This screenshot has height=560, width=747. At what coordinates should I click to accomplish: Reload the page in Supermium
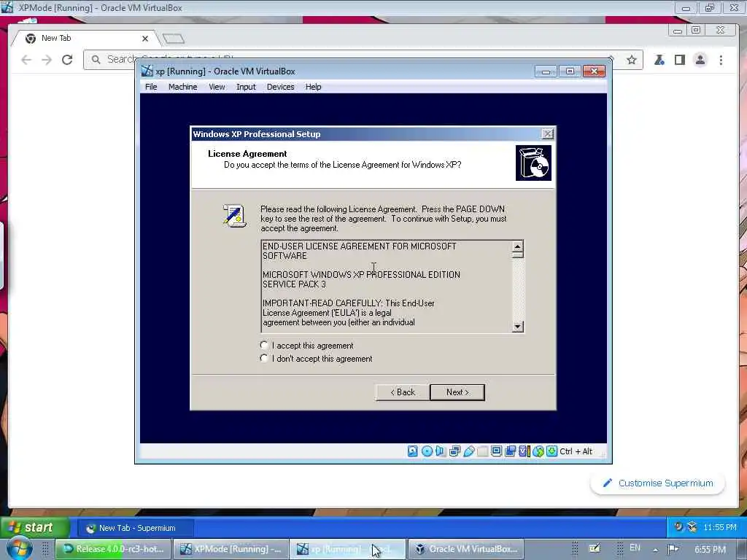(67, 60)
